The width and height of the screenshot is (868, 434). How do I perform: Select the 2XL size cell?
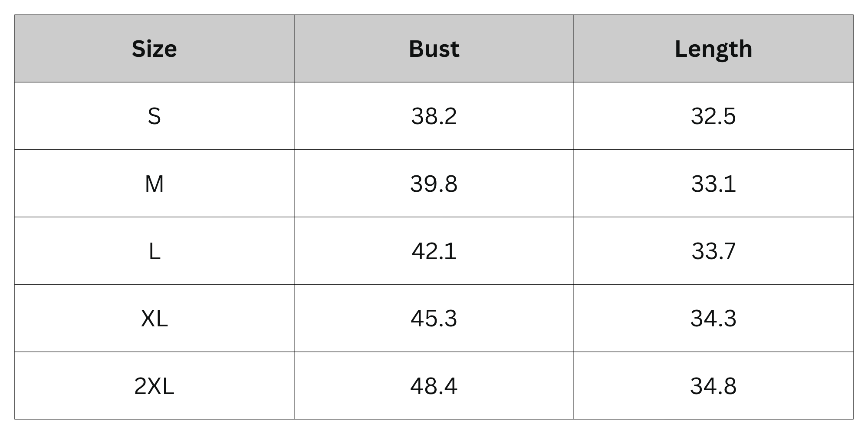pyautogui.click(x=155, y=385)
